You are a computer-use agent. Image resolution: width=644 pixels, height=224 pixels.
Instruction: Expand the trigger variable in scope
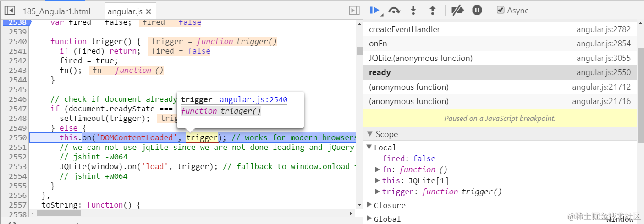(378, 191)
